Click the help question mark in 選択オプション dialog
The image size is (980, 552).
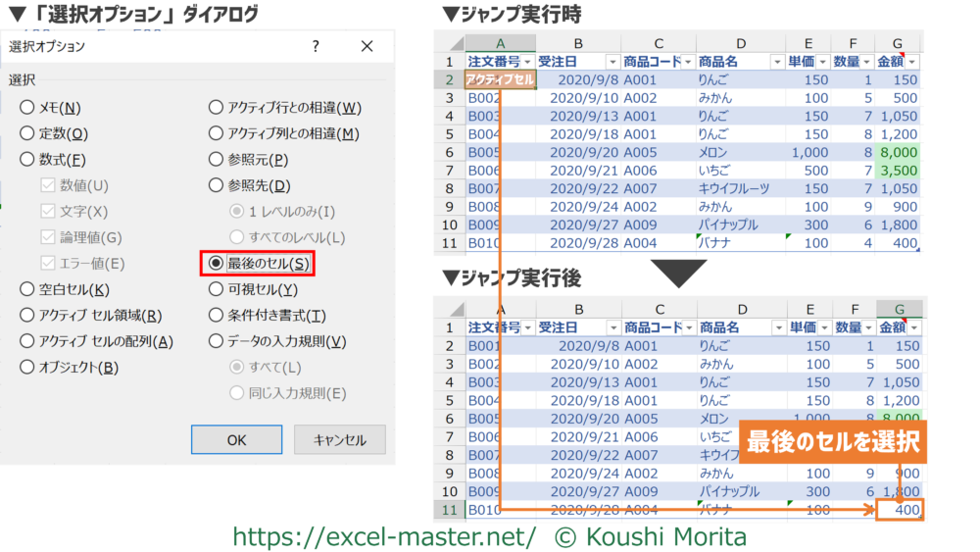[x=315, y=46]
